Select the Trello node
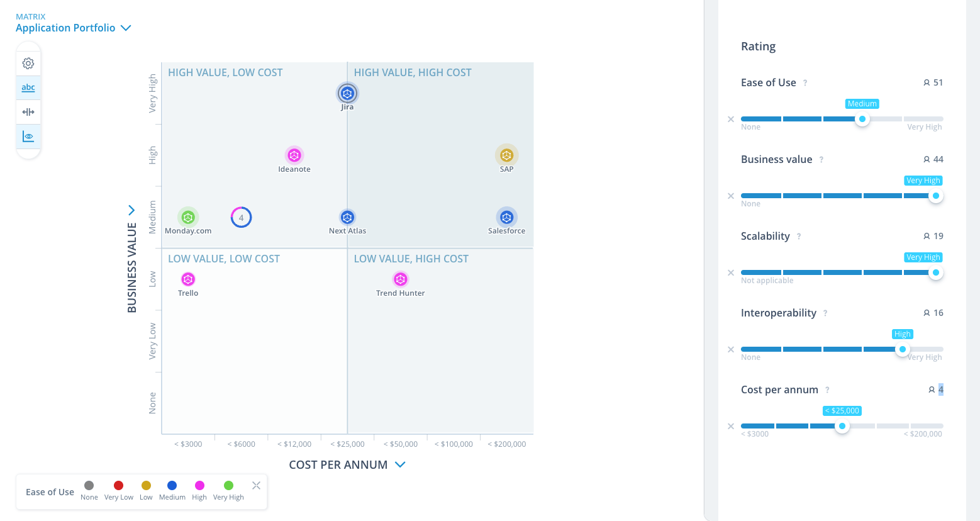 [187, 279]
